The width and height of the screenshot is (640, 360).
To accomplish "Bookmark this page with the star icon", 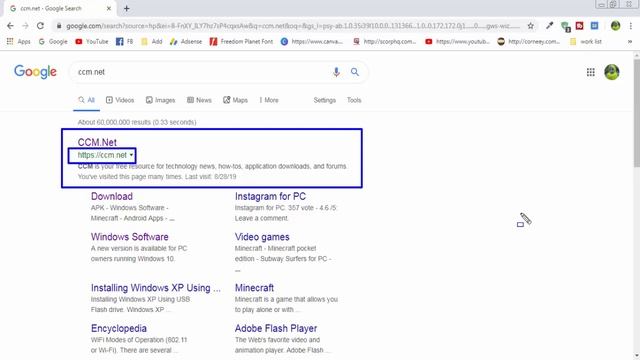I will click(x=531, y=26).
